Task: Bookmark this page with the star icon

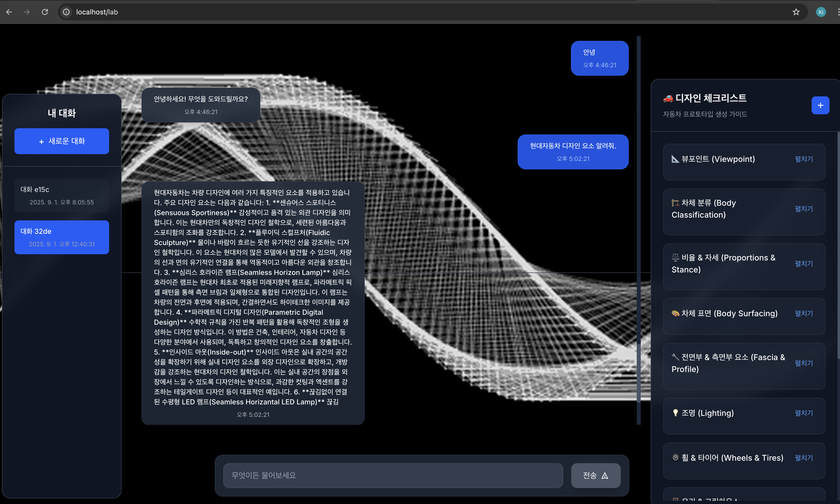Action: click(796, 12)
